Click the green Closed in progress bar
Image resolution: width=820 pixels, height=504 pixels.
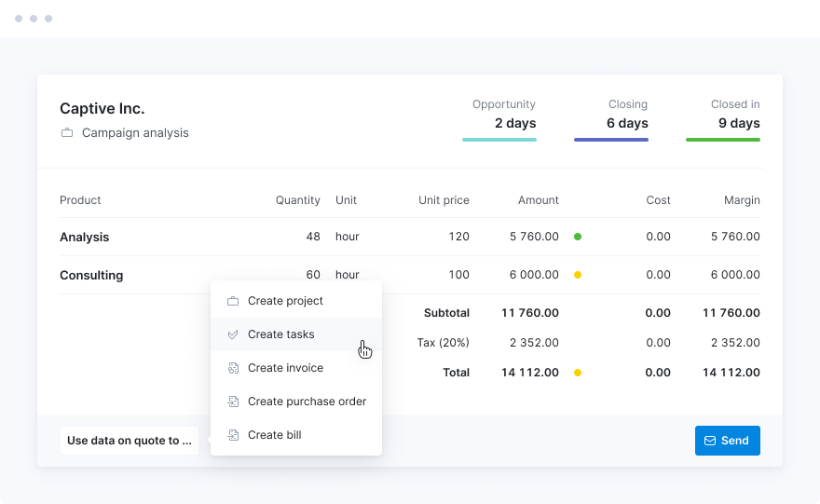[x=723, y=140]
